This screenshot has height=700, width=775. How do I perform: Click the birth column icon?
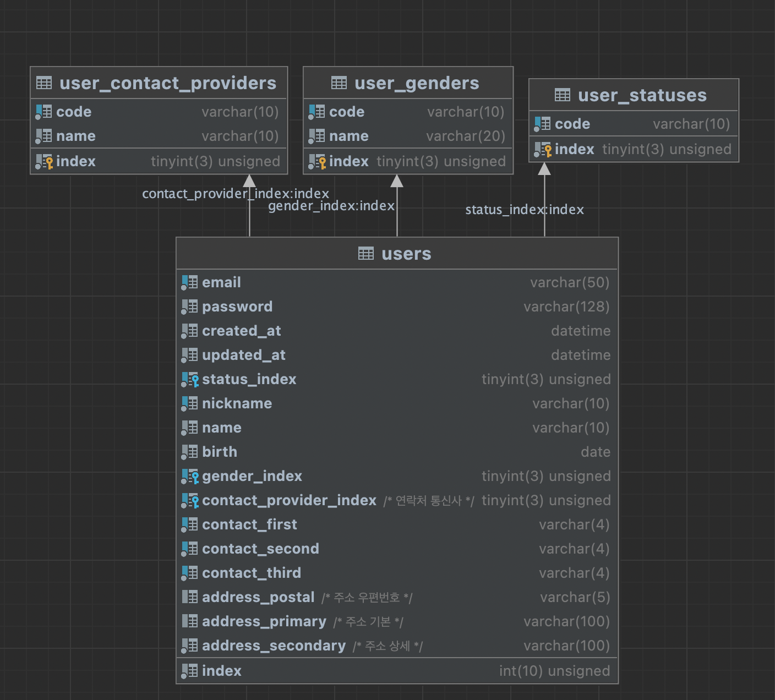189,452
